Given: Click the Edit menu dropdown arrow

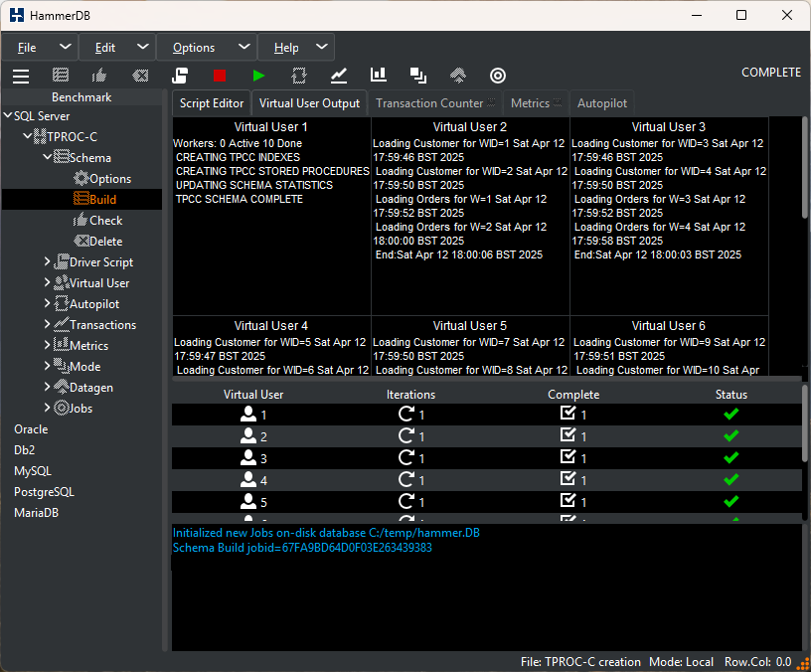Looking at the screenshot, I should pyautogui.click(x=143, y=47).
